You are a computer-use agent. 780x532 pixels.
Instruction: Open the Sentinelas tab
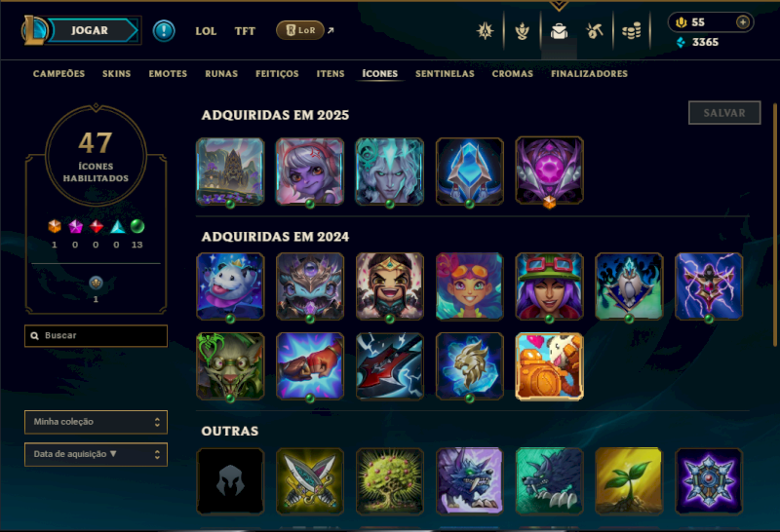point(445,74)
